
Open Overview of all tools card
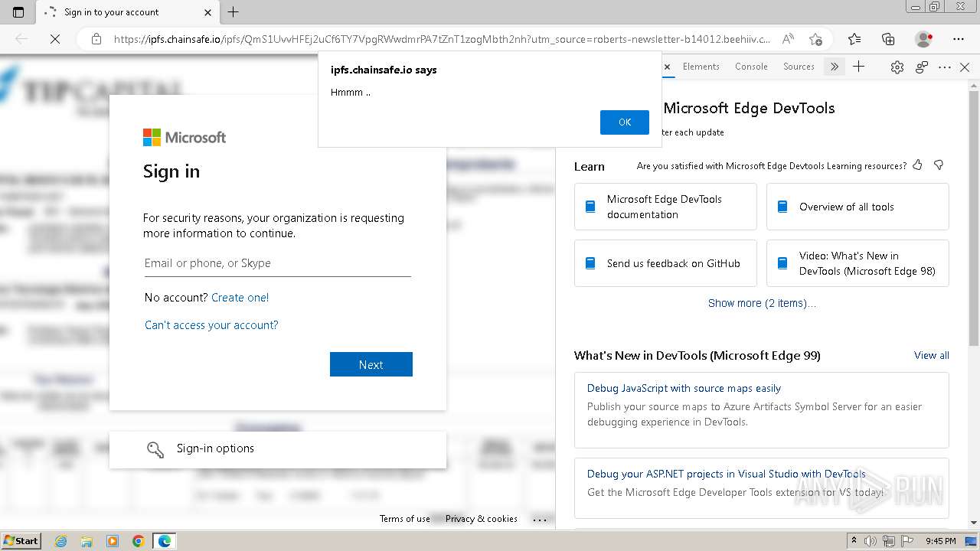(x=857, y=207)
